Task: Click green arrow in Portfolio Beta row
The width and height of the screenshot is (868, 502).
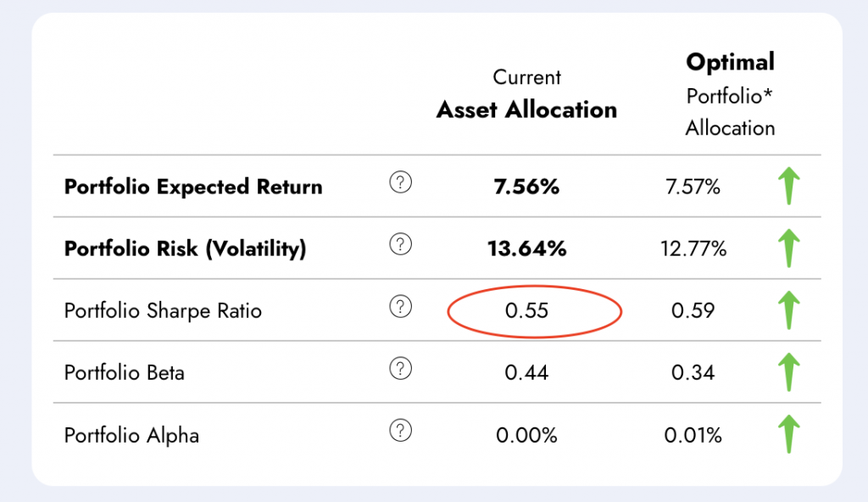Action: [x=789, y=372]
